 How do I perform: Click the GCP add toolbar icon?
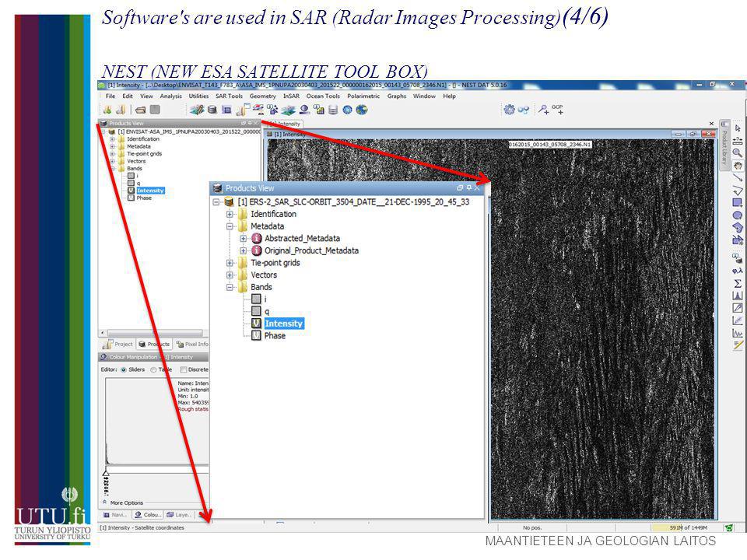pyautogui.click(x=557, y=110)
